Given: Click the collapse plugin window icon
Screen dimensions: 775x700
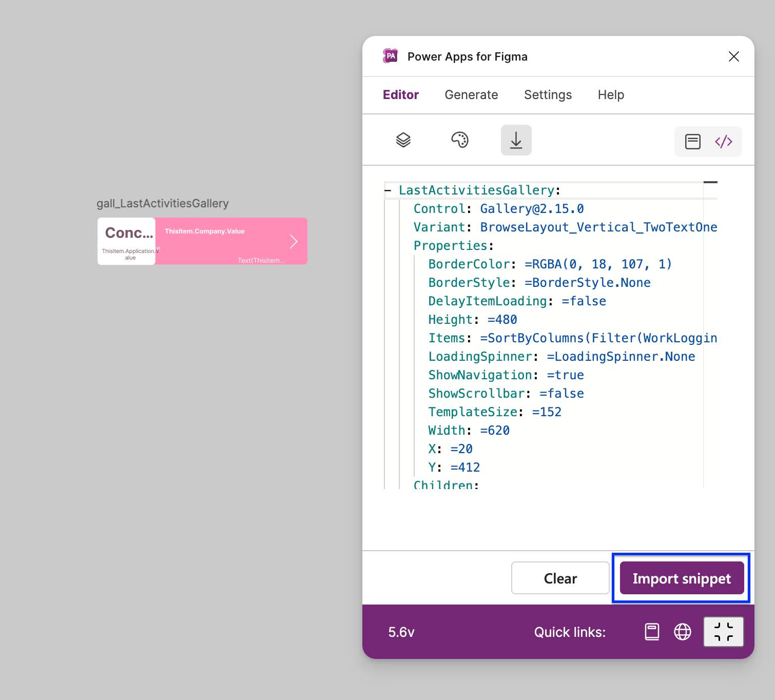Looking at the screenshot, I should click(724, 632).
